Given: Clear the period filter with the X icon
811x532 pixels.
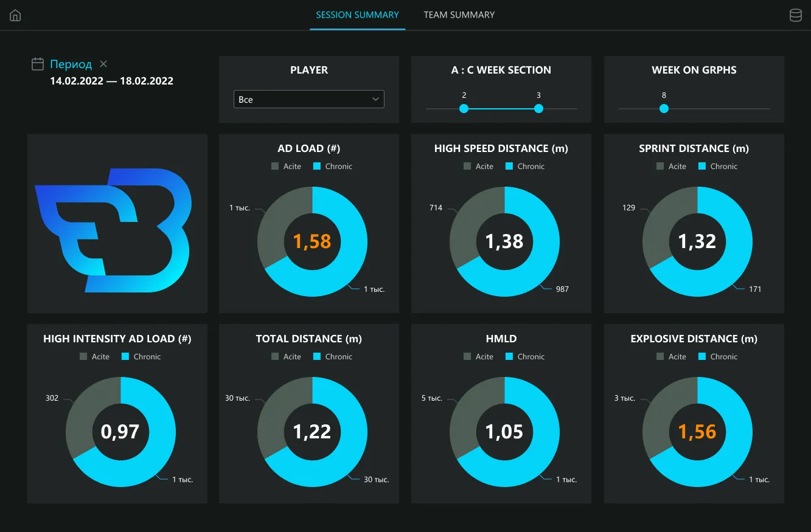Looking at the screenshot, I should pos(103,64).
